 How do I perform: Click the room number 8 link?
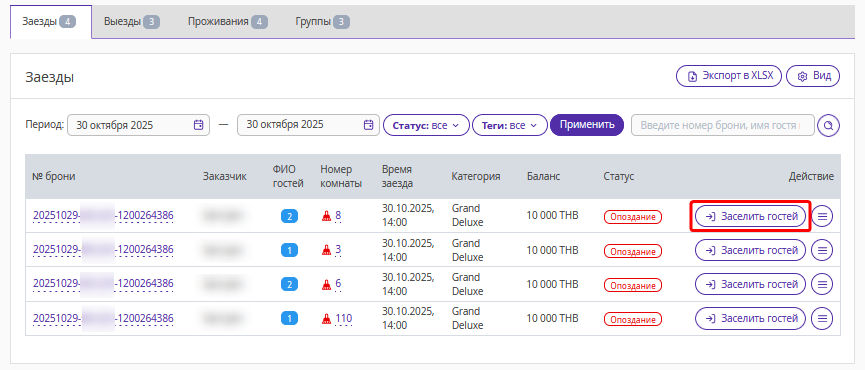coord(338,216)
